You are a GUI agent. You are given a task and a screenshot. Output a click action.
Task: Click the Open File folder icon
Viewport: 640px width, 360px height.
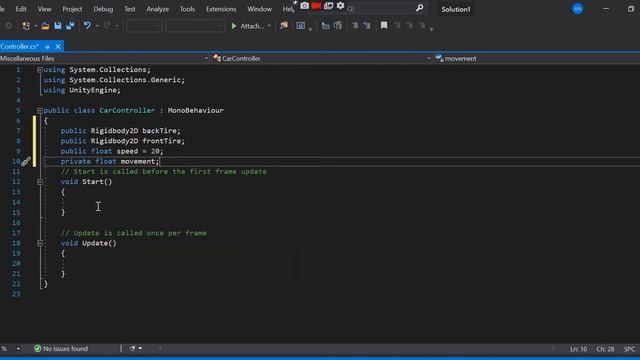pos(45,26)
